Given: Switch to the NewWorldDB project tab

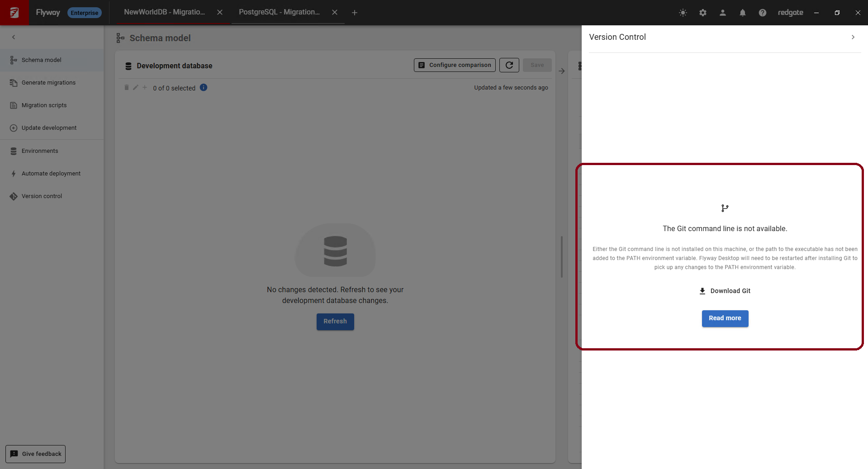Looking at the screenshot, I should click(164, 12).
